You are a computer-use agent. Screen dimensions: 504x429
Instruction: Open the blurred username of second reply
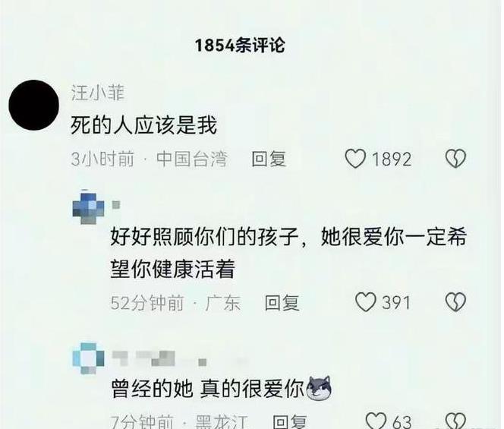pyautogui.click(x=159, y=358)
